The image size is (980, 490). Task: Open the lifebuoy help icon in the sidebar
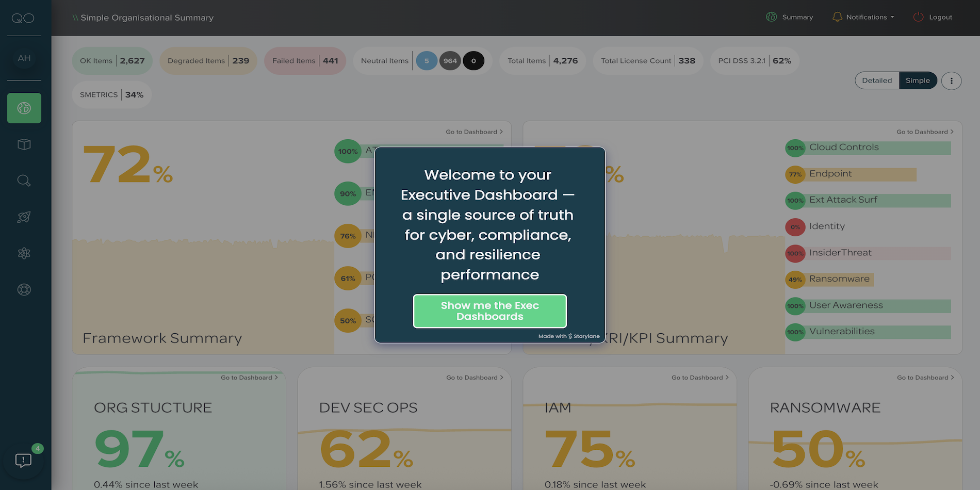24,289
